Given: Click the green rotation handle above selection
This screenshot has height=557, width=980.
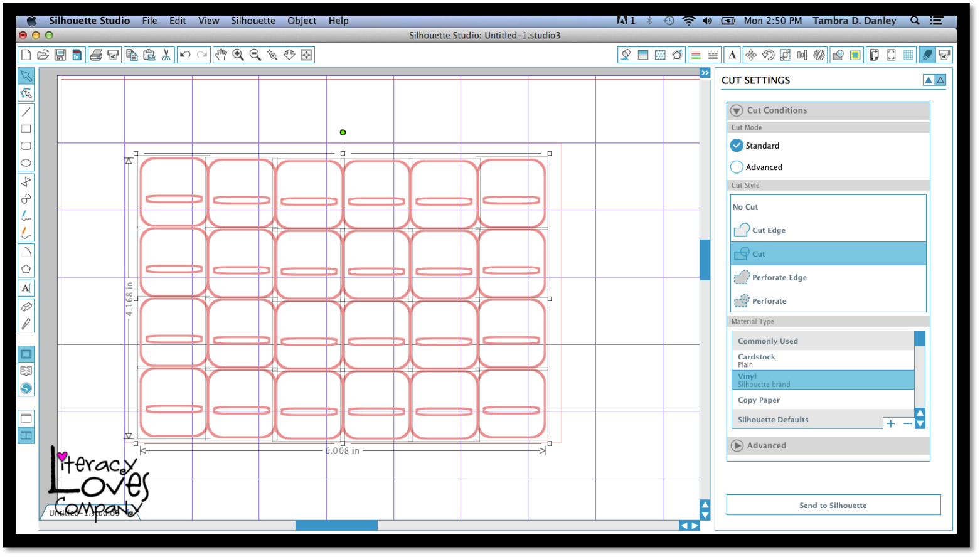Looking at the screenshot, I should tap(343, 132).
